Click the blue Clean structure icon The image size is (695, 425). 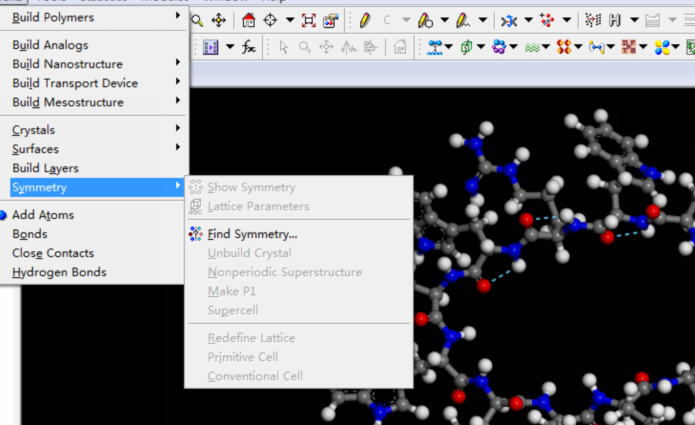point(509,20)
